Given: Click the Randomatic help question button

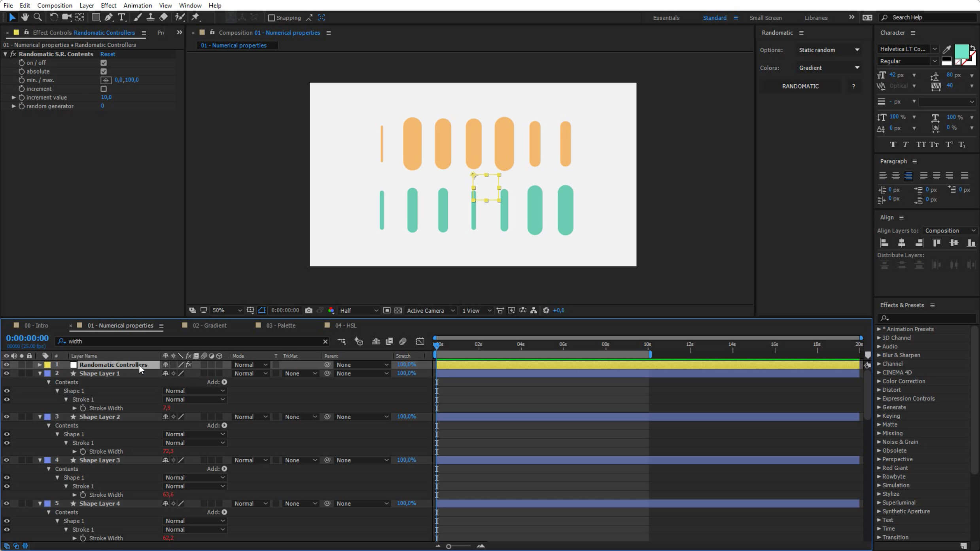Looking at the screenshot, I should pos(853,86).
